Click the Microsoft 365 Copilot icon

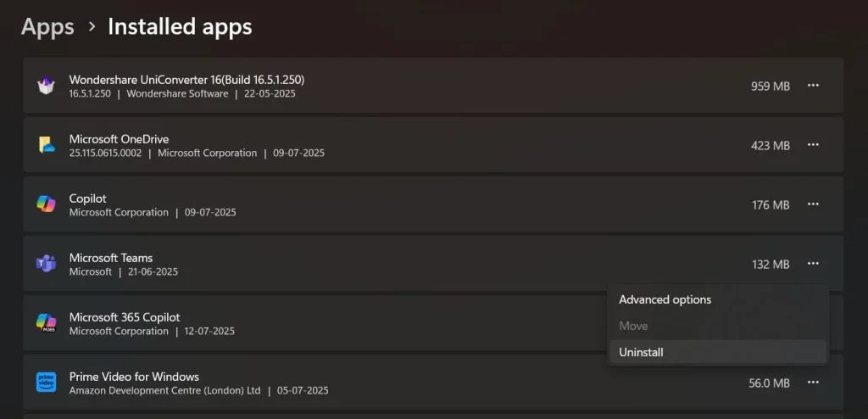46,323
